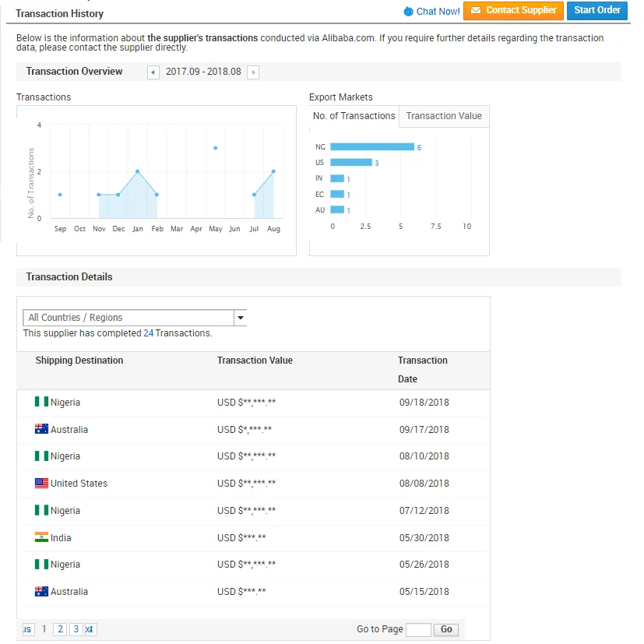Click the 24 Transactions count link
Viewport: 644px width, 644px height.
coord(148,333)
